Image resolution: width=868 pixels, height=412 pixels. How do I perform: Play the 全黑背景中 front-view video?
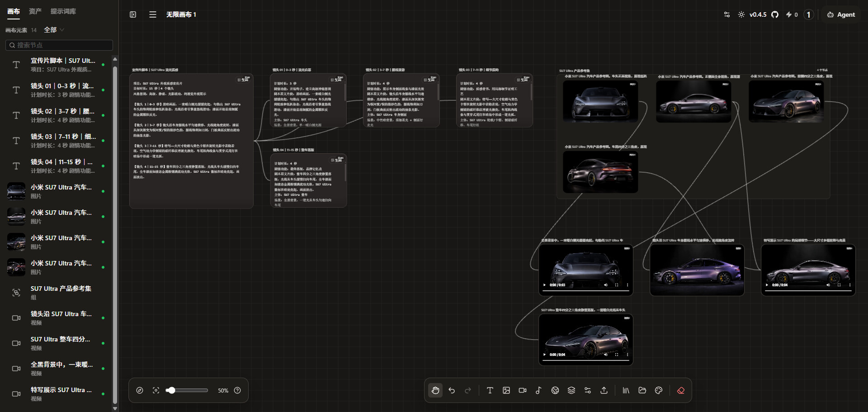point(544,285)
